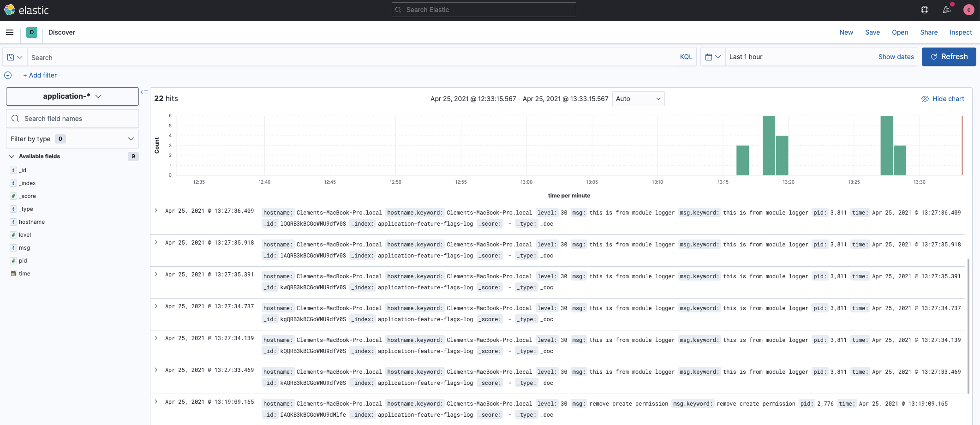This screenshot has height=425, width=980.
Task: Click the msg field type icon
Action: click(13, 248)
